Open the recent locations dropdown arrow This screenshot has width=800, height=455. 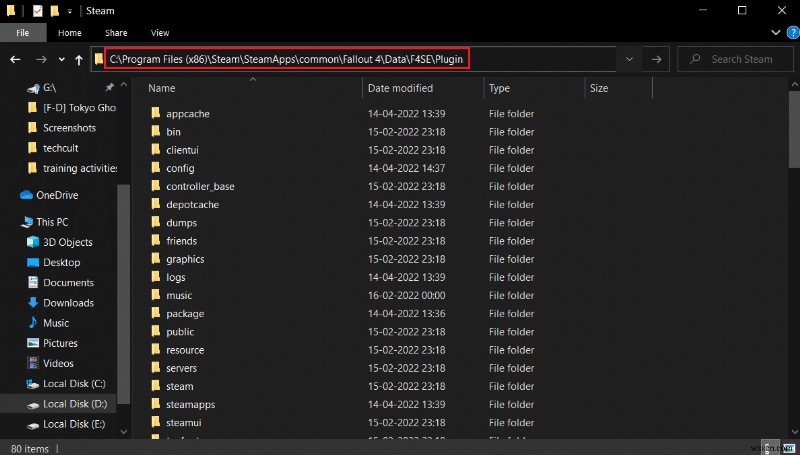pyautogui.click(x=62, y=60)
